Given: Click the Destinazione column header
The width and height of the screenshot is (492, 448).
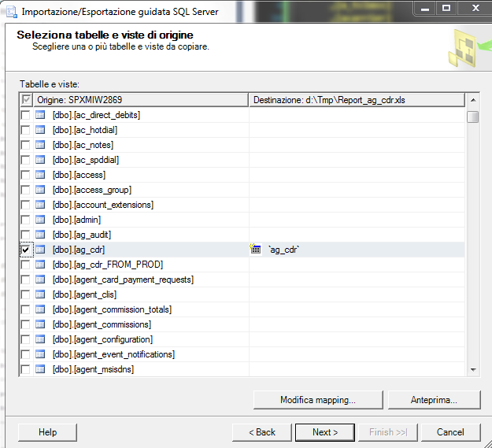Looking at the screenshot, I should point(357,100).
